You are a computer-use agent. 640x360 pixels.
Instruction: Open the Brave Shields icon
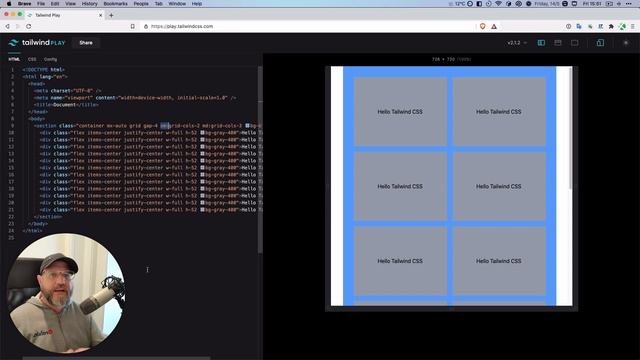pyautogui.click(x=483, y=26)
